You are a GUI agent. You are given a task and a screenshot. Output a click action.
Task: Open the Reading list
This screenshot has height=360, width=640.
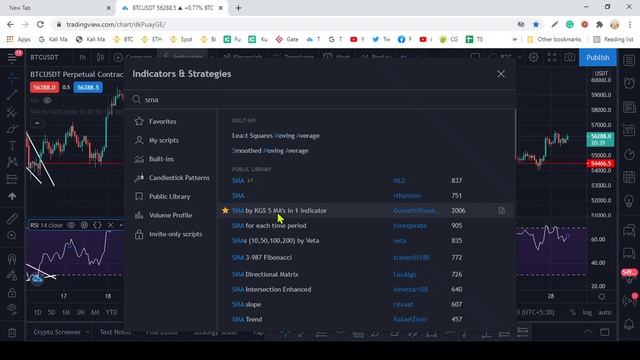613,39
